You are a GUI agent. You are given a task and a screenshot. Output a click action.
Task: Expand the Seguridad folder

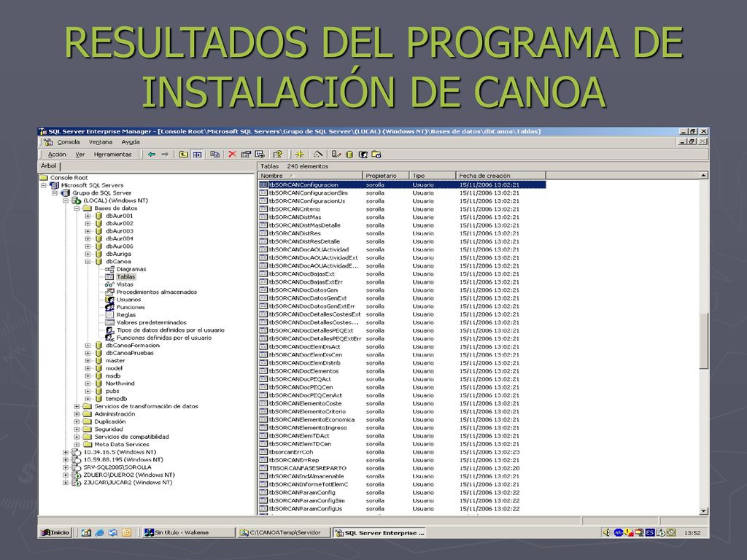coord(77,429)
